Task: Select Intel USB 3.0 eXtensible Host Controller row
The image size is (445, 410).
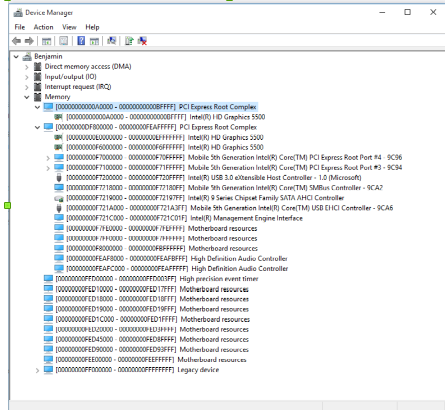Action: 214,178
